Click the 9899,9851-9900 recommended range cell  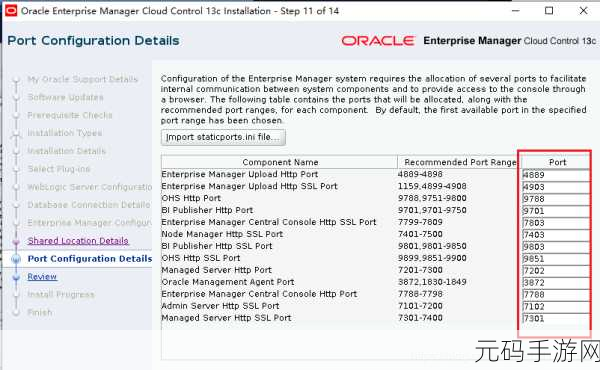pos(432,258)
